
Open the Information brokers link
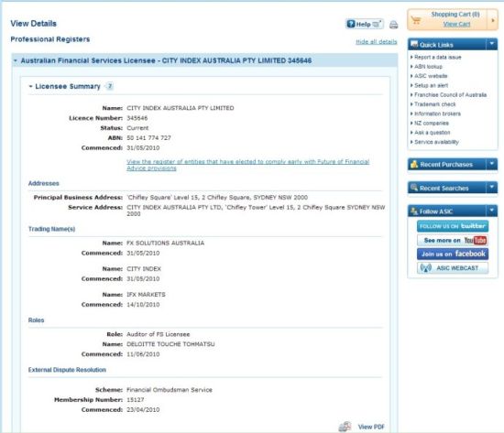pos(437,114)
